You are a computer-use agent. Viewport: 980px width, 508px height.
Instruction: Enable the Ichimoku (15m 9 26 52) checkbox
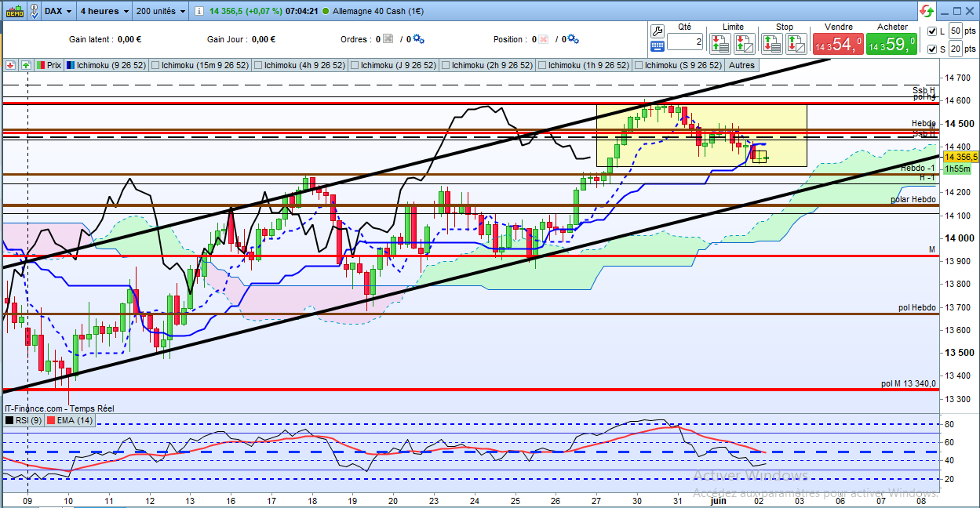coord(155,66)
